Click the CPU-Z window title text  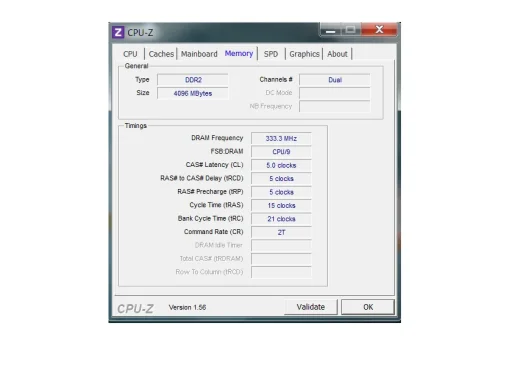140,33
